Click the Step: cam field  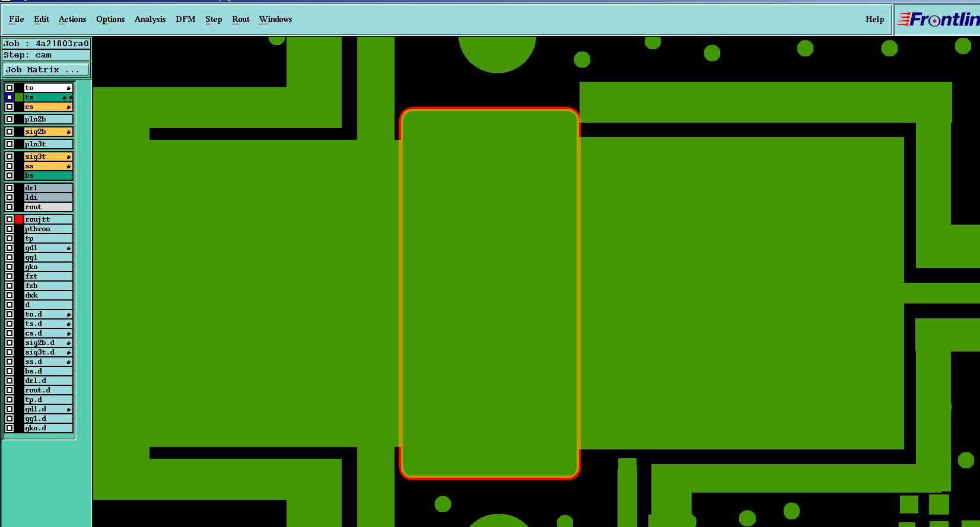click(x=46, y=55)
